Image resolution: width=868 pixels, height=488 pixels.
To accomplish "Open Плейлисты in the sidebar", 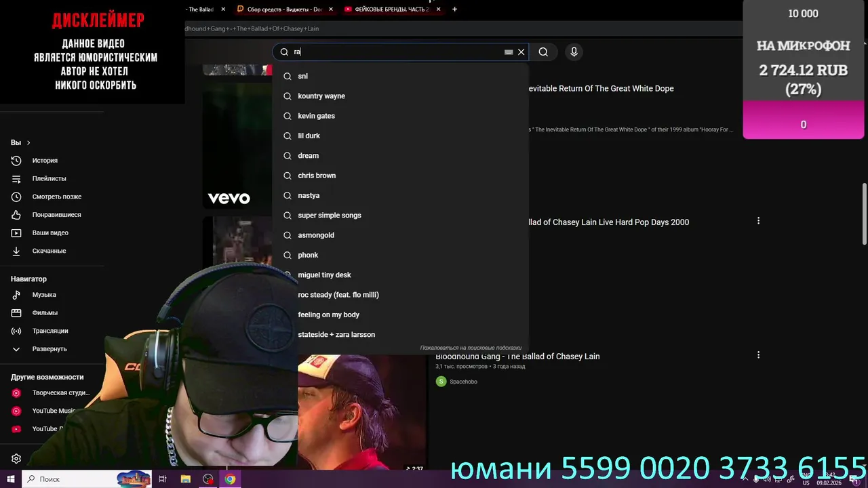I will point(49,178).
